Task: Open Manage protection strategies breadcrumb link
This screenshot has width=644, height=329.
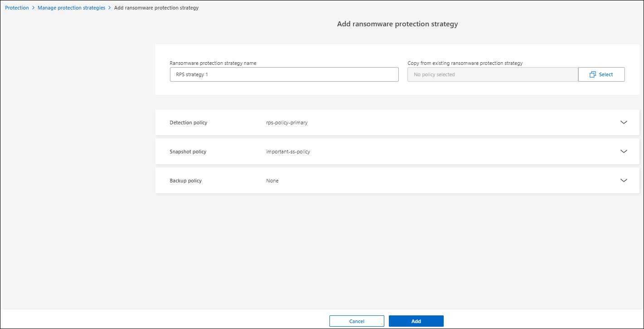Action: (x=71, y=8)
